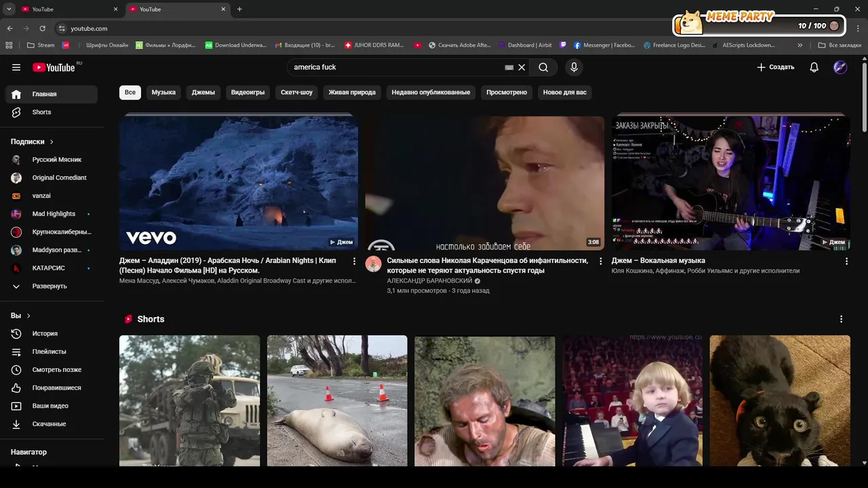The width and height of the screenshot is (868, 488).
Task: Open Понравившиеся videos
Action: pos(52,388)
